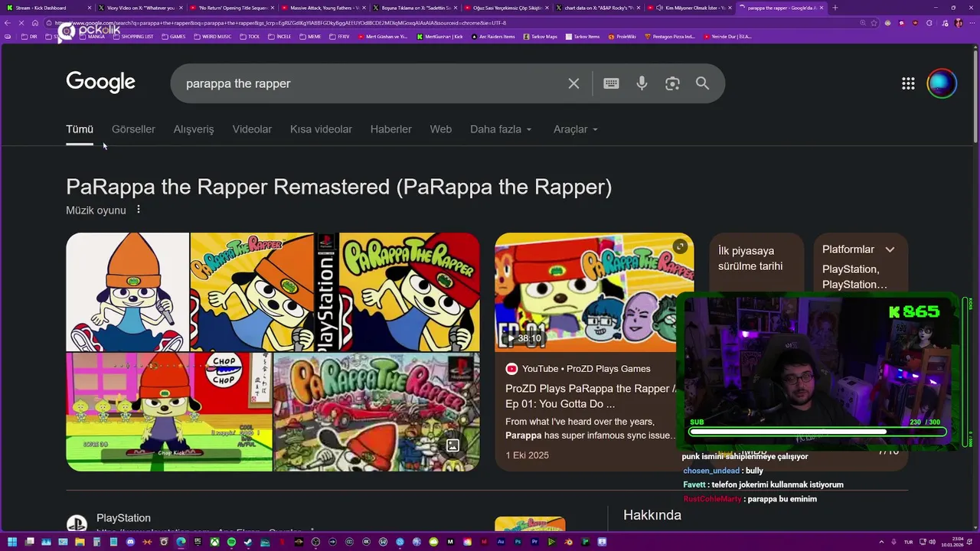Open the WEIRD MUSIC bookmark folder
Viewport: 980px width, 551px height.
(213, 37)
